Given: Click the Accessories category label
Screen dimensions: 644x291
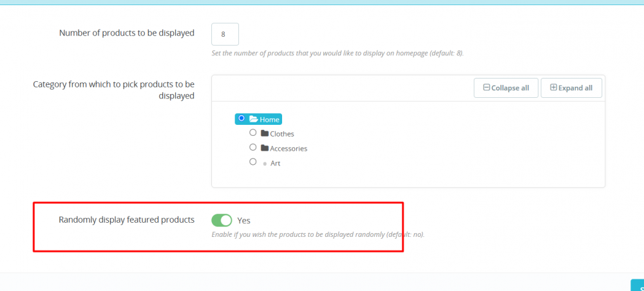Looking at the screenshot, I should pyautogui.click(x=289, y=149).
